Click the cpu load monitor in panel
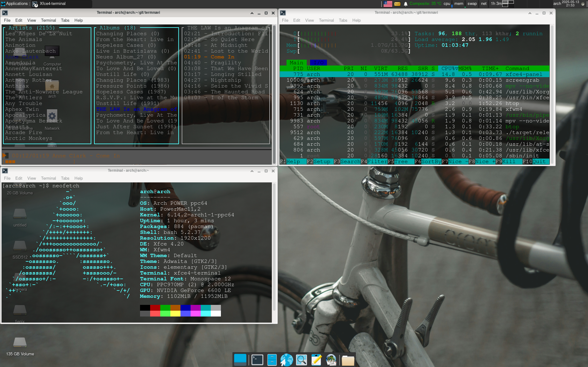588x367 pixels. tap(448, 4)
